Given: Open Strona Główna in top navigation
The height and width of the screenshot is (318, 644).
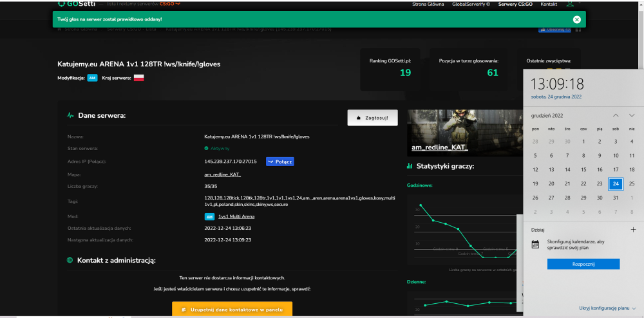Looking at the screenshot, I should point(428,4).
